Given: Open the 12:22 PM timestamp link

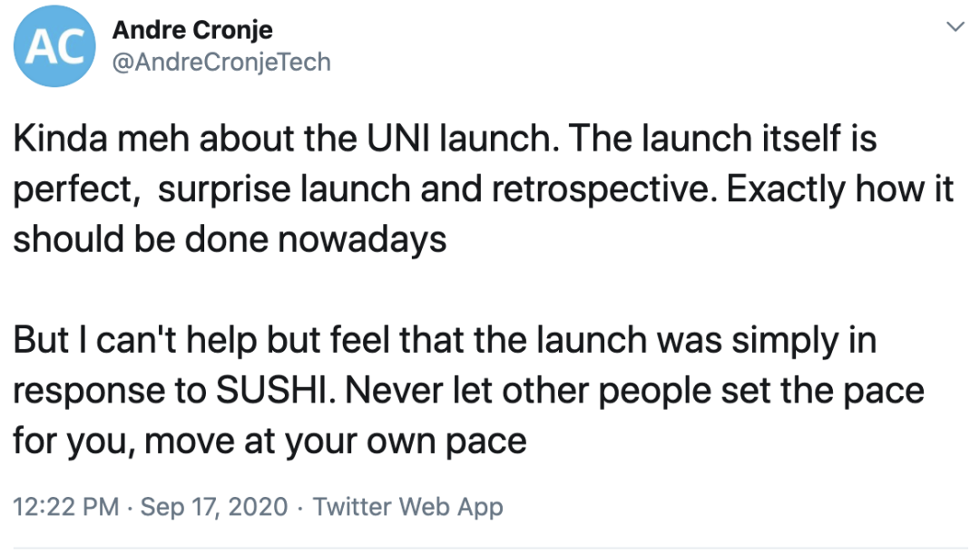Looking at the screenshot, I should click(x=65, y=507).
